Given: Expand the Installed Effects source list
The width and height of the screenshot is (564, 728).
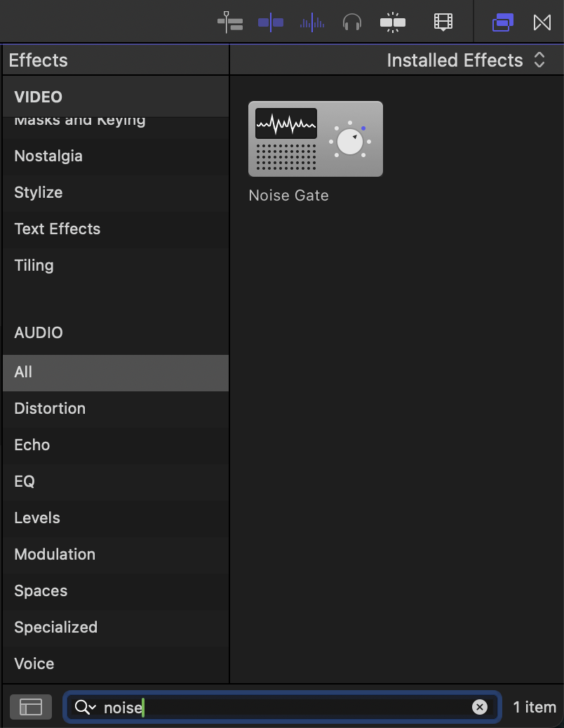Looking at the screenshot, I should tap(539, 60).
